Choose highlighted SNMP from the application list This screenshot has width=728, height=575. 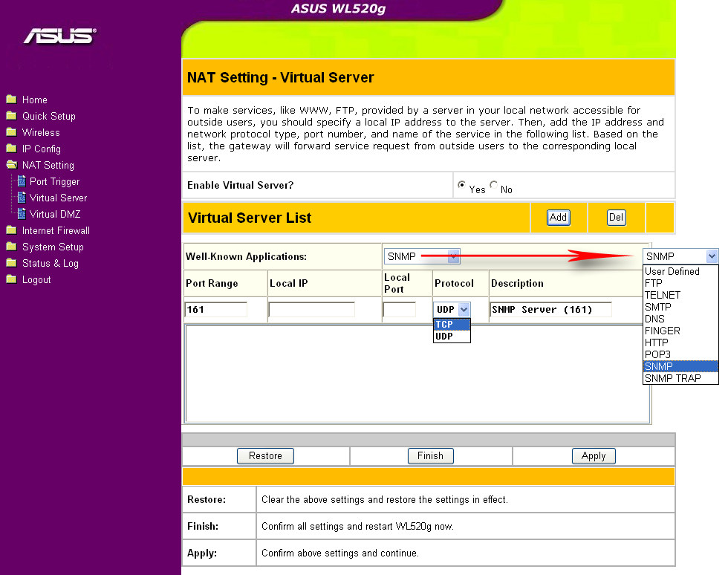[680, 366]
